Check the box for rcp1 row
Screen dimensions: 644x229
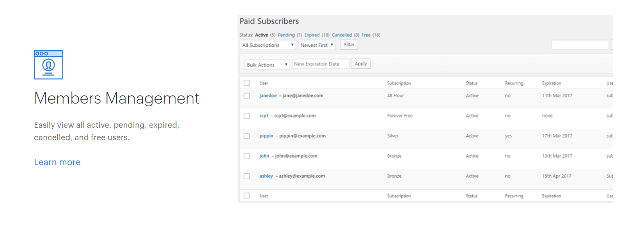pos(247,116)
